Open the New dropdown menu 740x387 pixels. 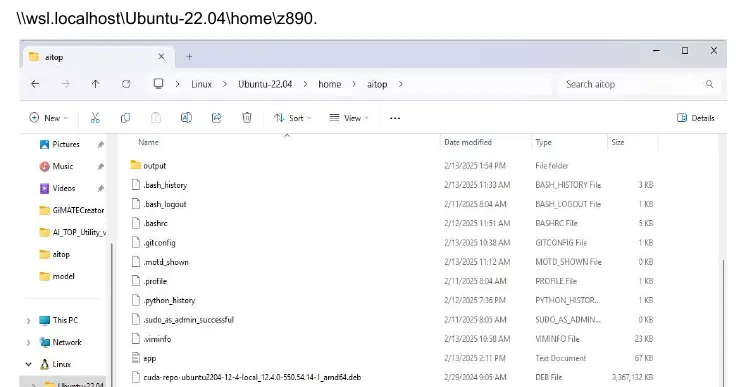pyautogui.click(x=49, y=118)
